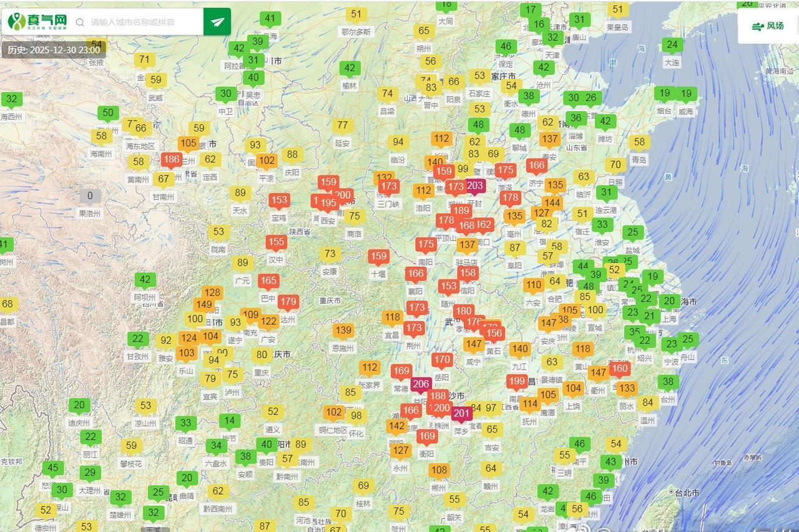
Task: Select the 42 AQI marker at 阿坝州
Action: coord(145,280)
